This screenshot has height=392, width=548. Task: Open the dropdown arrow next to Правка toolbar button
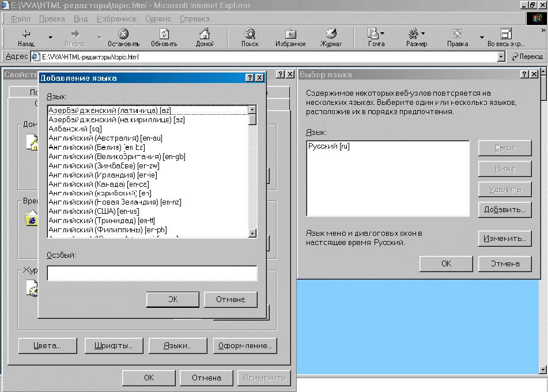point(482,37)
